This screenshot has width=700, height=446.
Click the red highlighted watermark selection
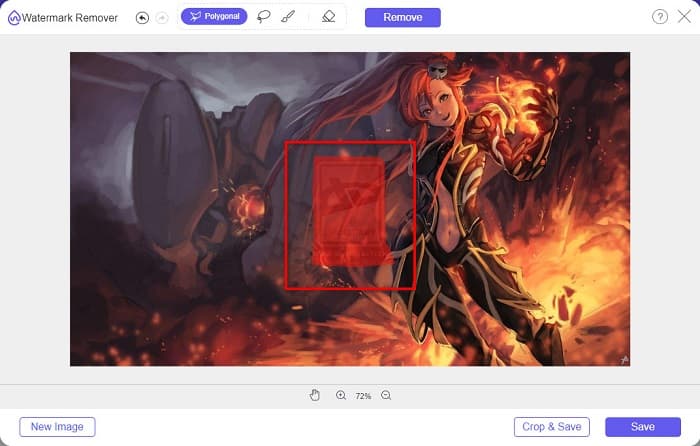click(x=349, y=212)
